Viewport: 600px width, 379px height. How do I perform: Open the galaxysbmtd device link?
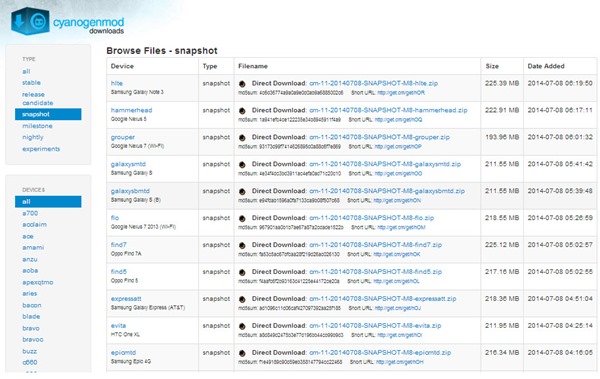coord(130,191)
